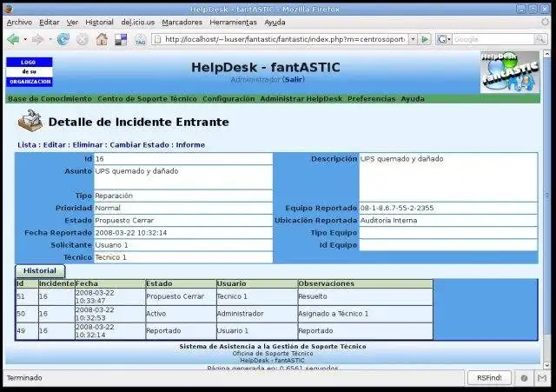Open the del.icio.us menu

point(137,23)
